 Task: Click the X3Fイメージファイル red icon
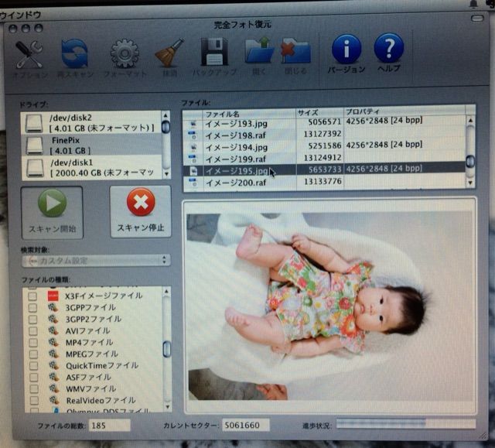53,296
